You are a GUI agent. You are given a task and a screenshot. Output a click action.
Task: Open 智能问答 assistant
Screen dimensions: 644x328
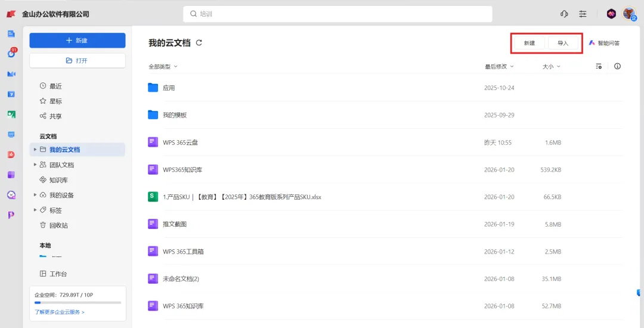tap(604, 43)
